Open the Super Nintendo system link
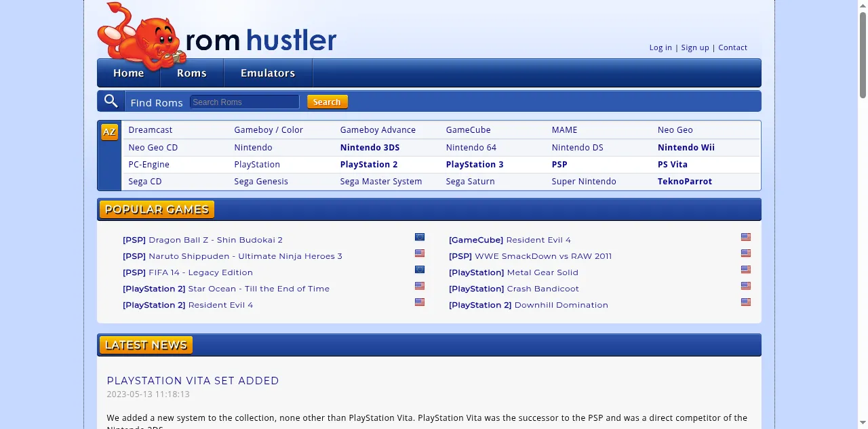 [584, 182]
